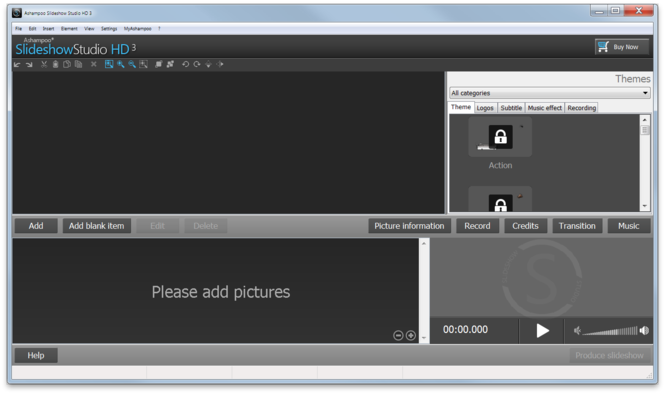The image size is (665, 394).
Task: Open the Settings menu
Action: (x=109, y=29)
